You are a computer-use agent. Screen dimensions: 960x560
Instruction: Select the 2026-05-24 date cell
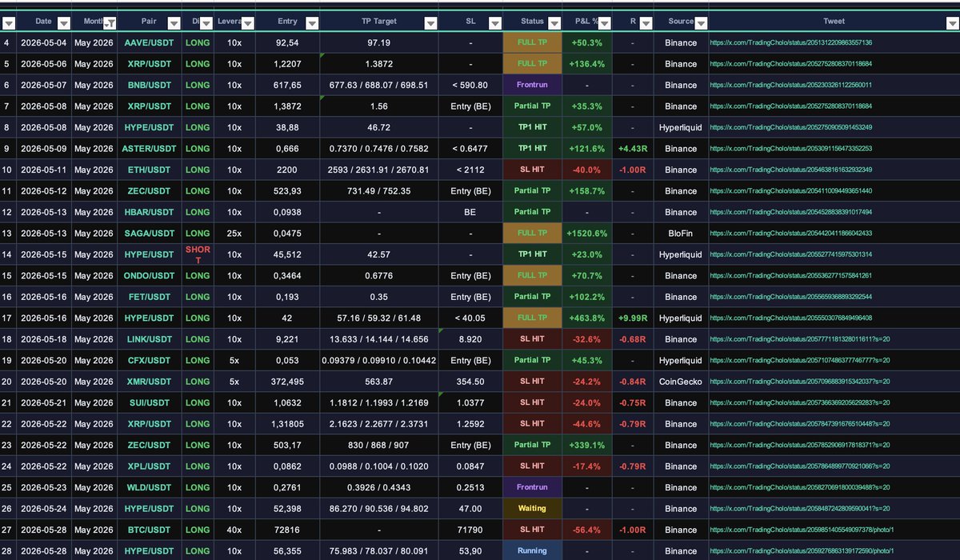[x=43, y=509]
